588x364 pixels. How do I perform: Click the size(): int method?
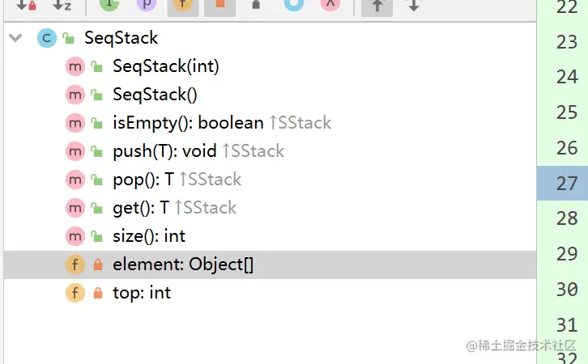(149, 236)
